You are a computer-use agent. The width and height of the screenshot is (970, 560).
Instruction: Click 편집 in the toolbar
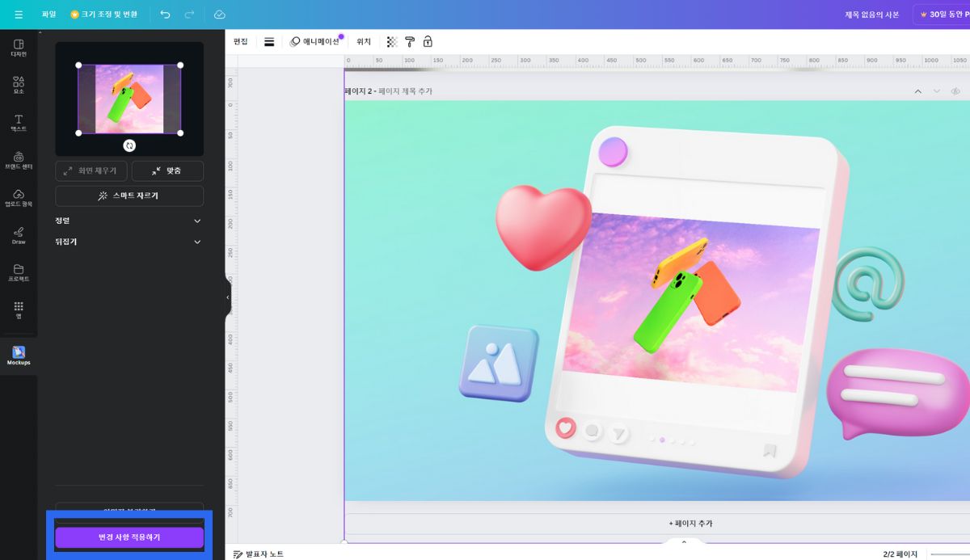(241, 42)
